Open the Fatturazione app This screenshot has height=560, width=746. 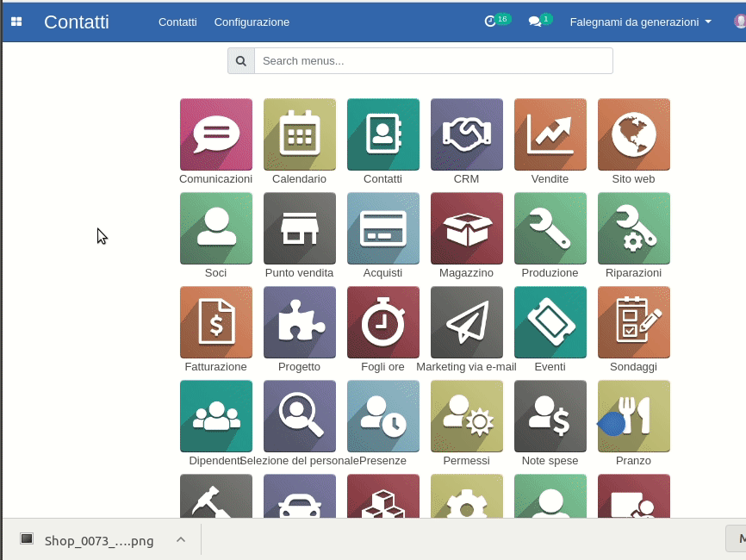(216, 322)
